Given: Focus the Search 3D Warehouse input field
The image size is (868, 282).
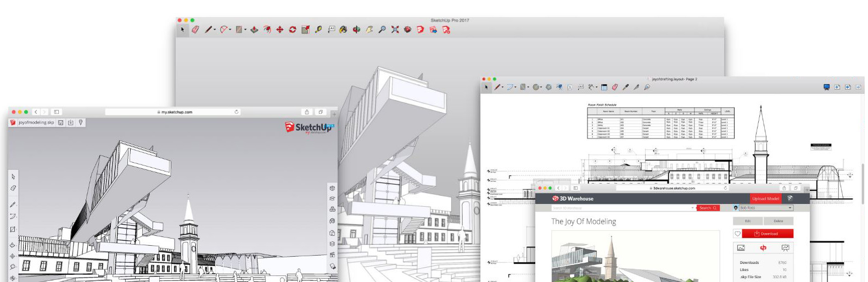Looking at the screenshot, I should pyautogui.click(x=623, y=208).
